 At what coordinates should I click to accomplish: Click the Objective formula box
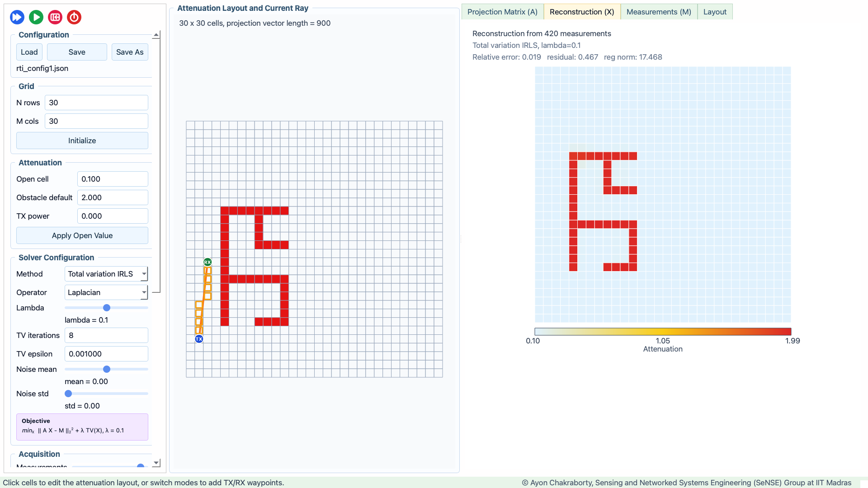point(82,427)
